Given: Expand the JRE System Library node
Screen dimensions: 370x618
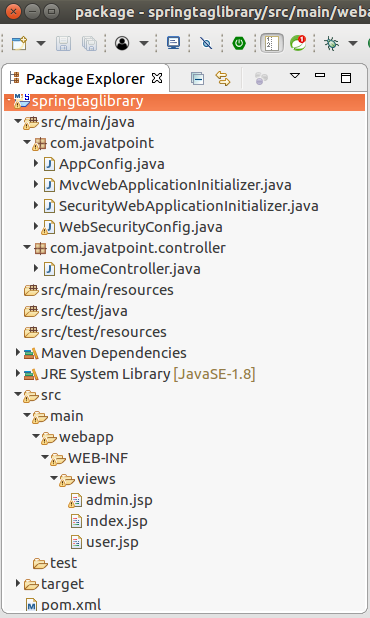Looking at the screenshot, I should [x=18, y=373].
